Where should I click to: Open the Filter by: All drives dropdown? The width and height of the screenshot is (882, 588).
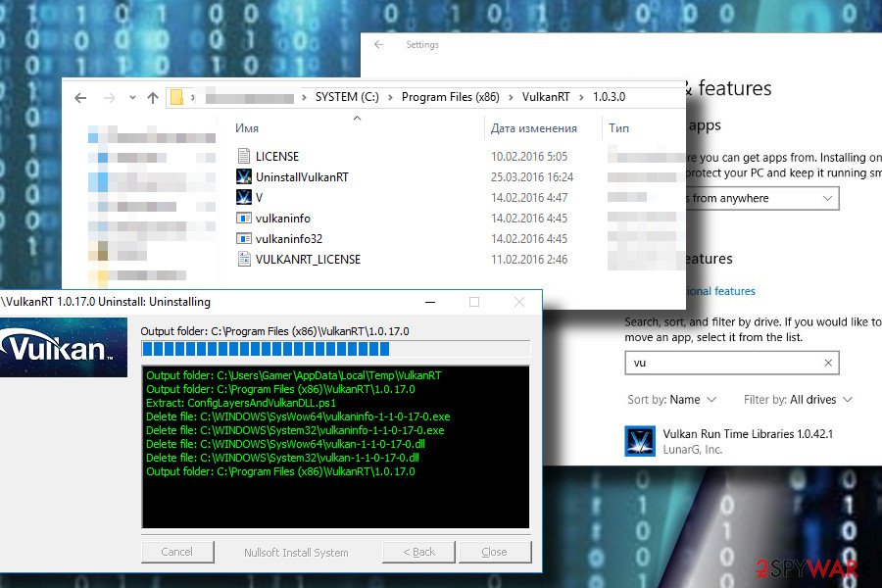(x=798, y=400)
